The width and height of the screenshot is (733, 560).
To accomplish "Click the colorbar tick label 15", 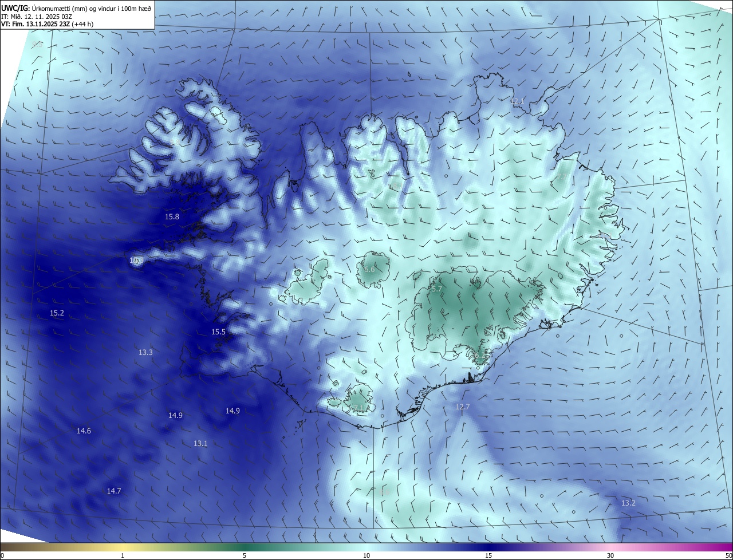I will [488, 556].
